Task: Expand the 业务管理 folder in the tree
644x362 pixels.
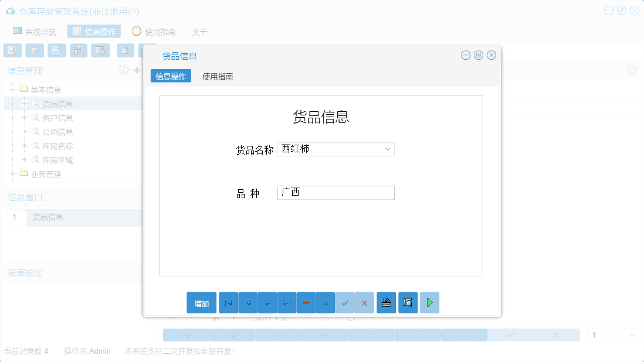Action: coord(13,174)
